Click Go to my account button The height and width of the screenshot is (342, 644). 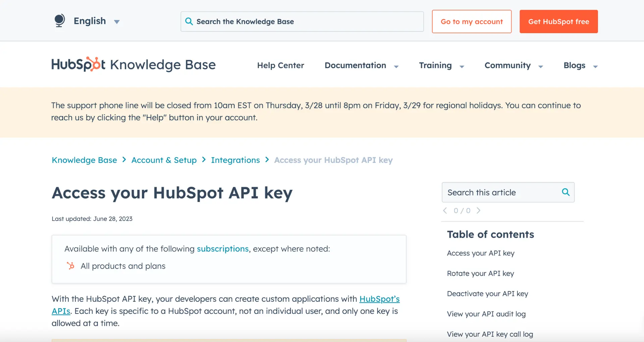pyautogui.click(x=472, y=21)
